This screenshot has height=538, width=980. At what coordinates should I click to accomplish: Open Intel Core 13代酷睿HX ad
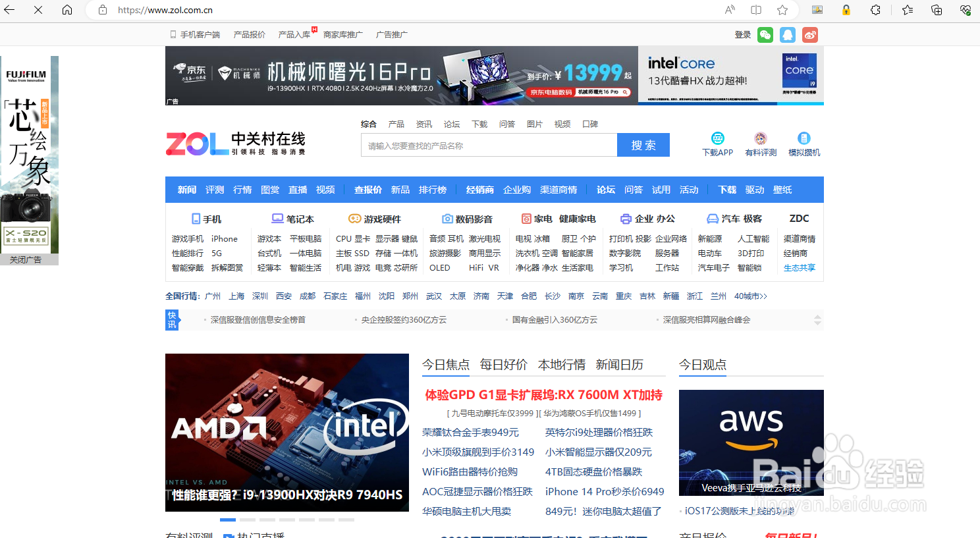click(731, 75)
